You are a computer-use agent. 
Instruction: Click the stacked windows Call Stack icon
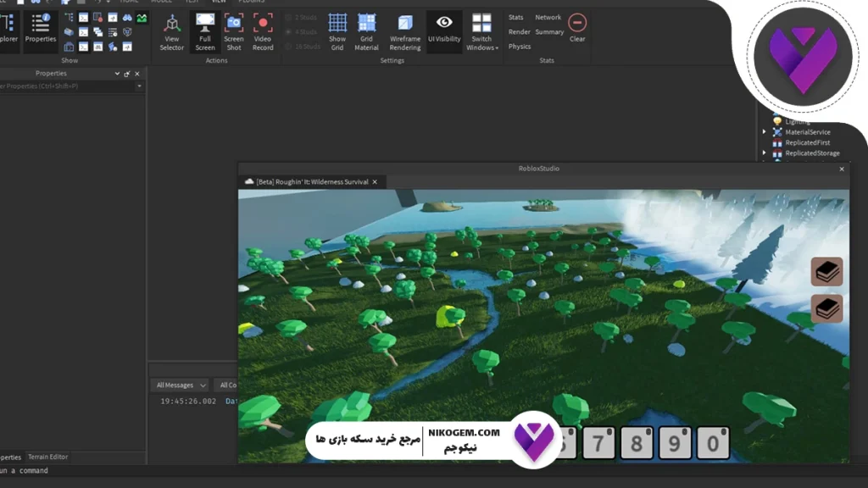[x=98, y=32]
